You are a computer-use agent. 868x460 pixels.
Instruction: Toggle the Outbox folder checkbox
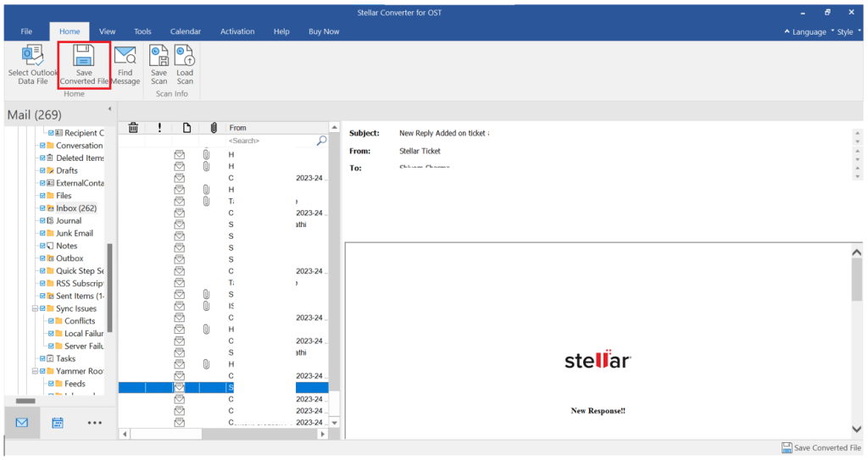pos(42,258)
